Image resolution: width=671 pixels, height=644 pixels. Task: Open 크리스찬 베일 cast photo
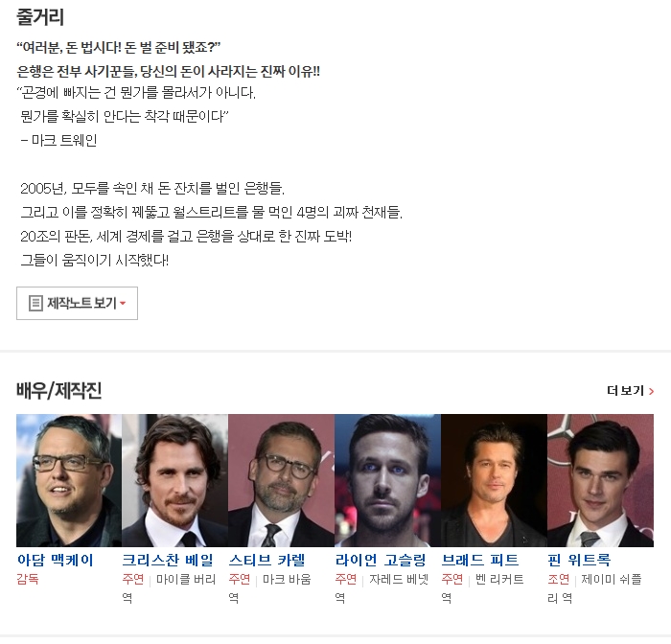[x=175, y=480]
